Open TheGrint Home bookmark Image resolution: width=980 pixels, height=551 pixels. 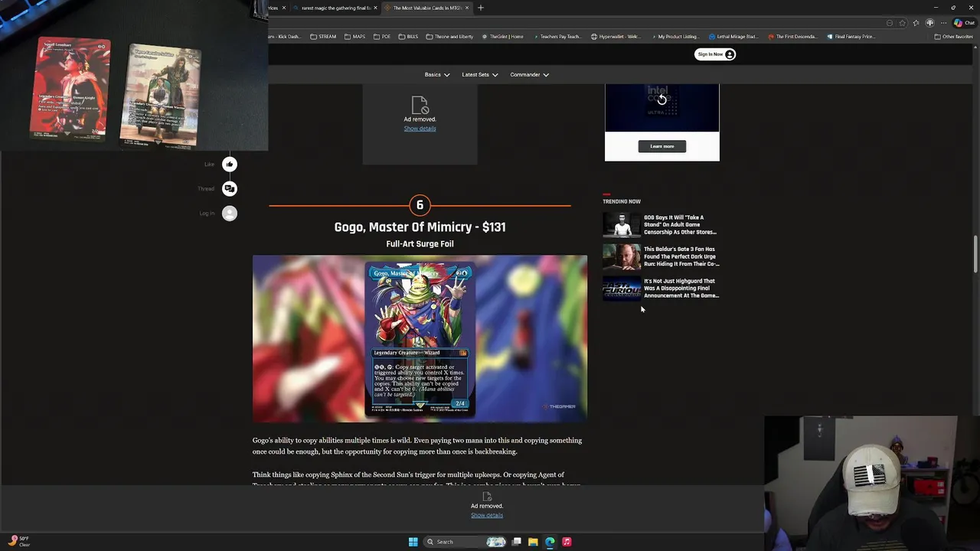502,37
